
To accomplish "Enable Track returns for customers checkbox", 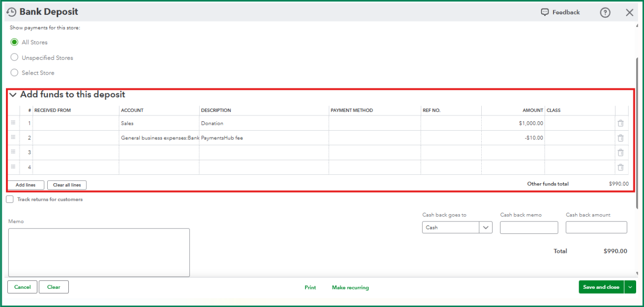I will [x=10, y=199].
